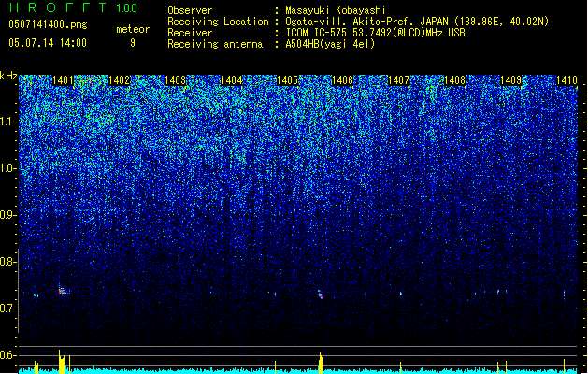
Task: Click the 1403 time marker
Action: [175, 80]
